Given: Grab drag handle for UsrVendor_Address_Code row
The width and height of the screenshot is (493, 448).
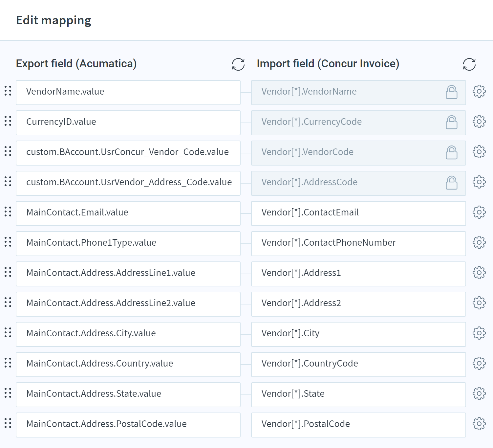Looking at the screenshot, I should tap(8, 181).
